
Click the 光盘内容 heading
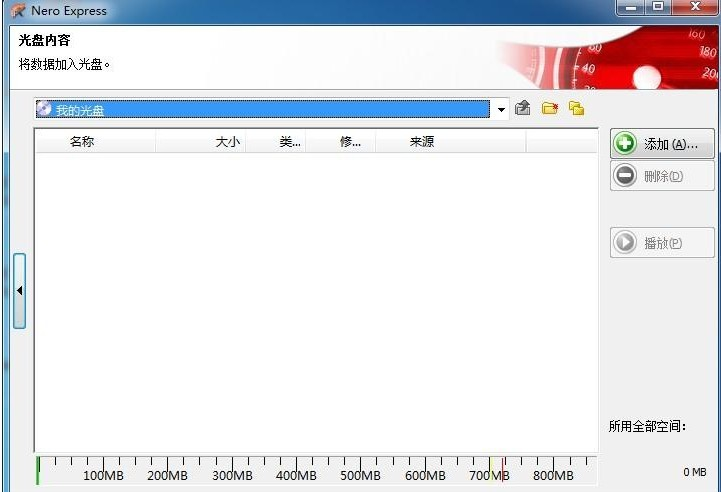pyautogui.click(x=44, y=40)
